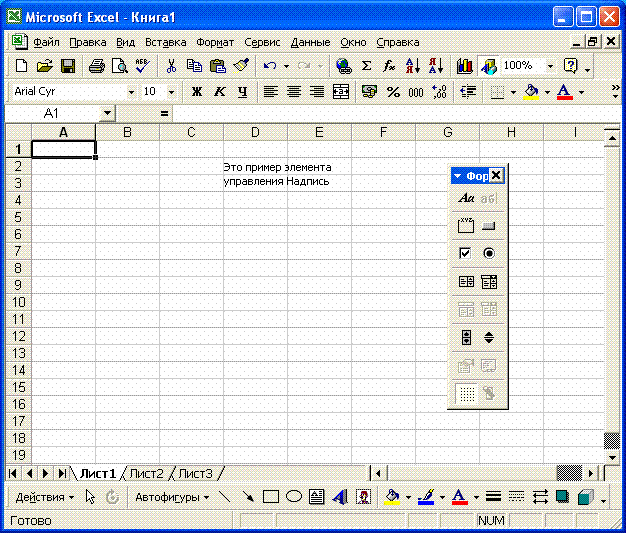Toggle center alignment
This screenshot has height=533, width=626.
[294, 92]
